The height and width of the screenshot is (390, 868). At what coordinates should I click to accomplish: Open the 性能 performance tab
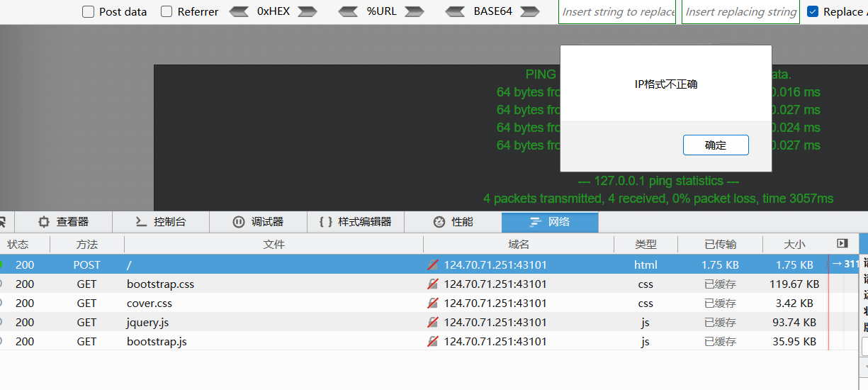(453, 222)
